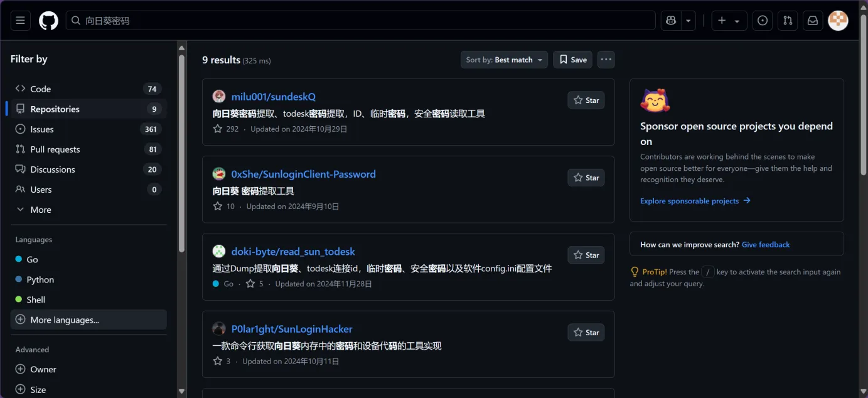Click the search box with 向日葵密码
The height and width of the screenshot is (398, 868).
click(361, 21)
